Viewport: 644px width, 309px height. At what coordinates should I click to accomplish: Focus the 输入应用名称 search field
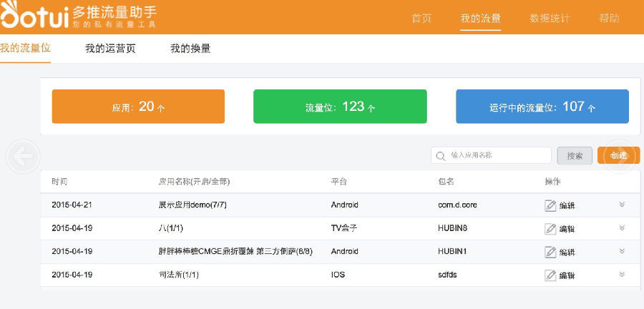[498, 155]
